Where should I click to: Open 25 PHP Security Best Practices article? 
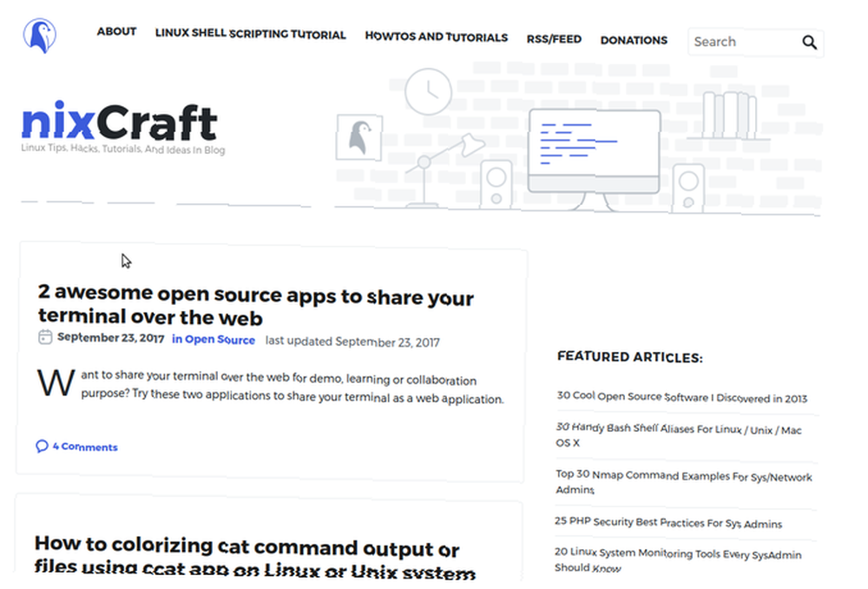pyautogui.click(x=668, y=522)
